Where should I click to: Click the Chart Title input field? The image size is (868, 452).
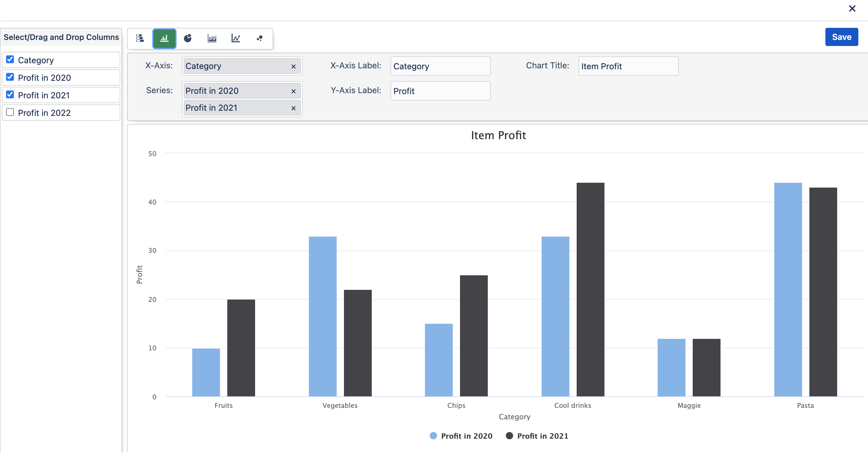tap(628, 66)
